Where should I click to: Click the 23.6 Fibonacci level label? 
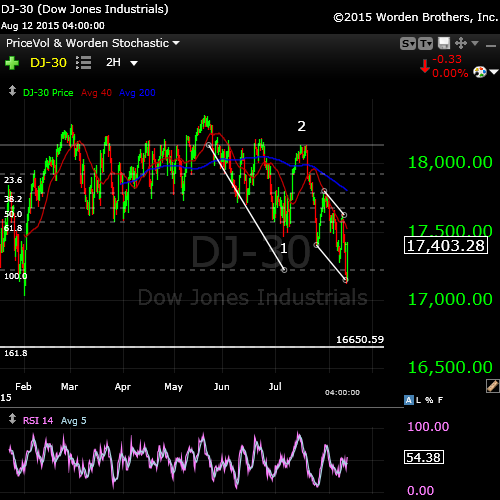coord(13,180)
